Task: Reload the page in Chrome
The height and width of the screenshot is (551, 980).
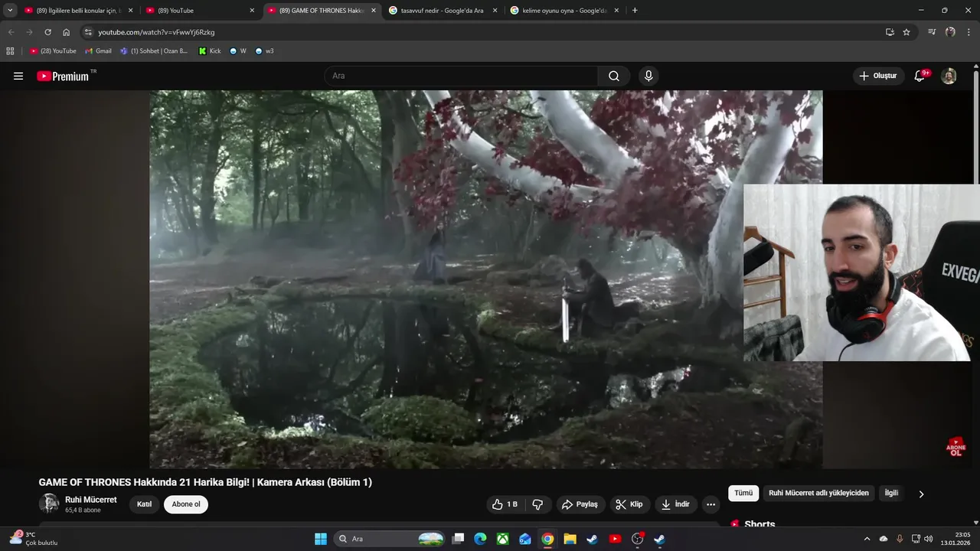Action: 47,32
